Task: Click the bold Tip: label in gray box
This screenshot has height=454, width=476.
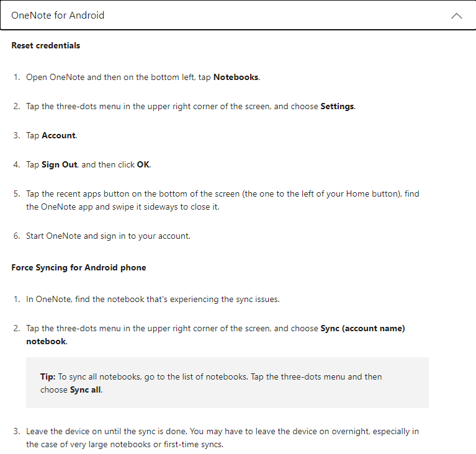Action: (48, 376)
